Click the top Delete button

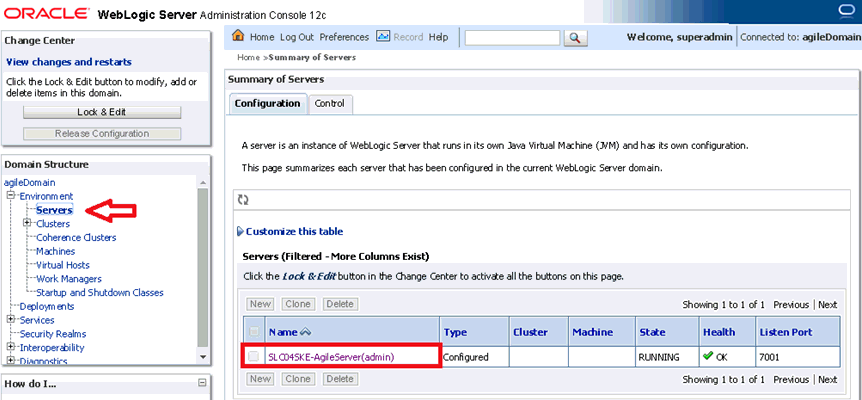click(x=339, y=304)
